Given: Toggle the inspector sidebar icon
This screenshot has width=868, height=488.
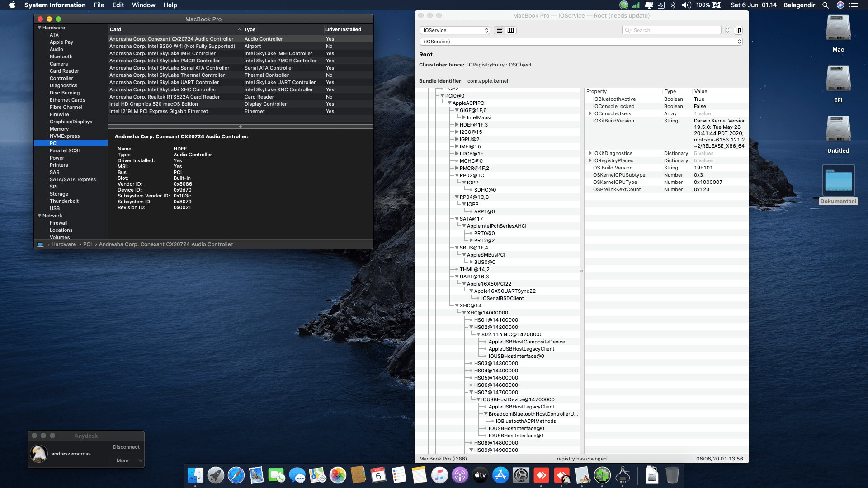Looking at the screenshot, I should click(x=738, y=30).
